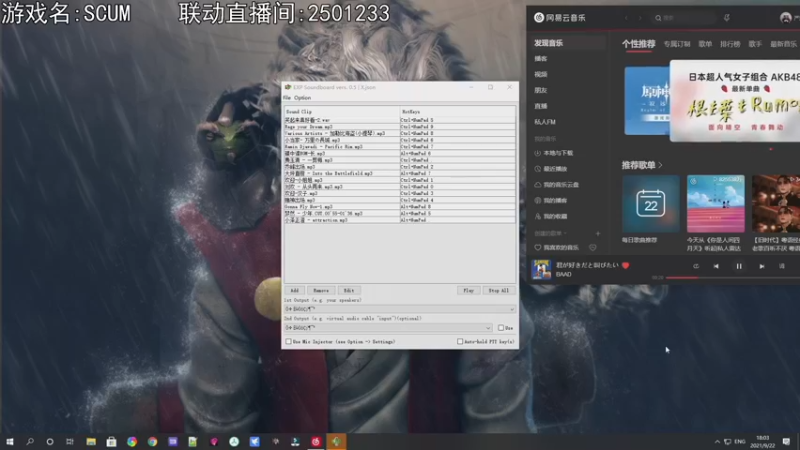Switch to the 歌单 tab

[x=705, y=44]
